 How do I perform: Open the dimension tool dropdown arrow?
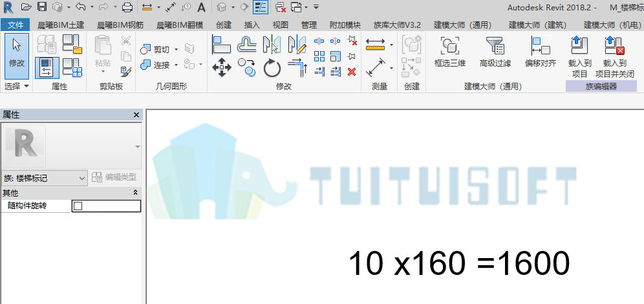point(392,68)
